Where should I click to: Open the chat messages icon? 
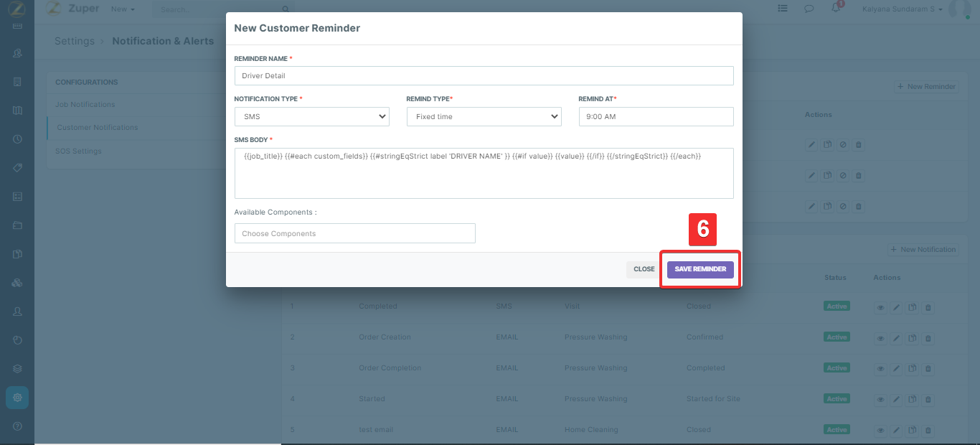tap(809, 9)
